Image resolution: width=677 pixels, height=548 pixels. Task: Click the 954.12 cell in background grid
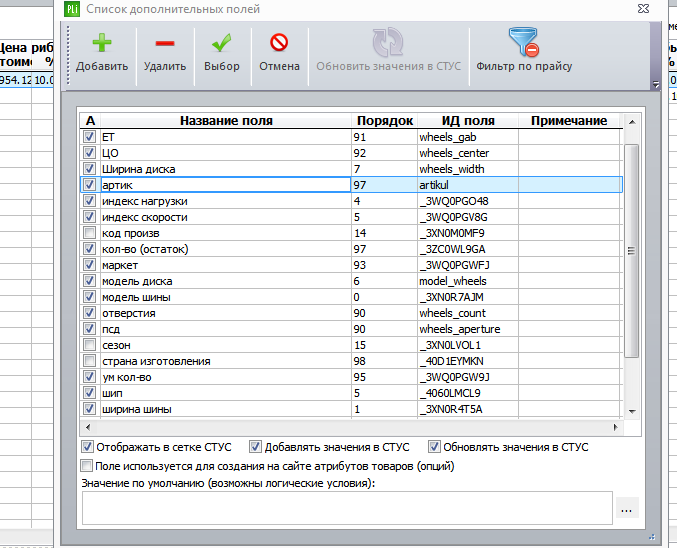pos(16,80)
